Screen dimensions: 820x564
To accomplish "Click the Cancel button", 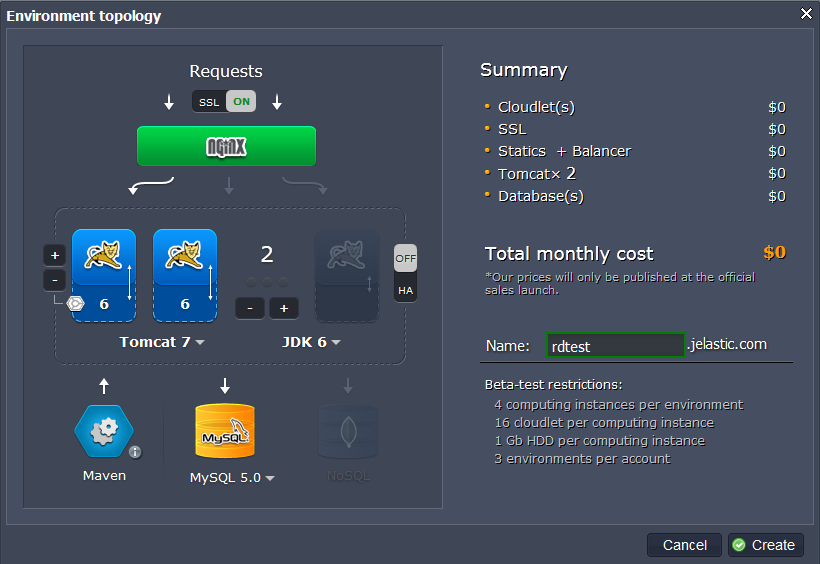I will click(685, 545).
